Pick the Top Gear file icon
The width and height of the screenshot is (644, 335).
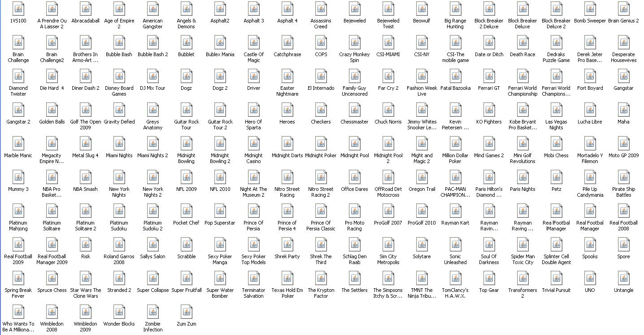[489, 278]
